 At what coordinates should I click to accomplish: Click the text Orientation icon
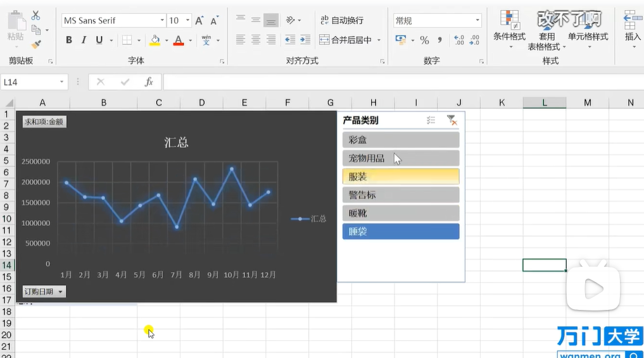[x=291, y=20]
